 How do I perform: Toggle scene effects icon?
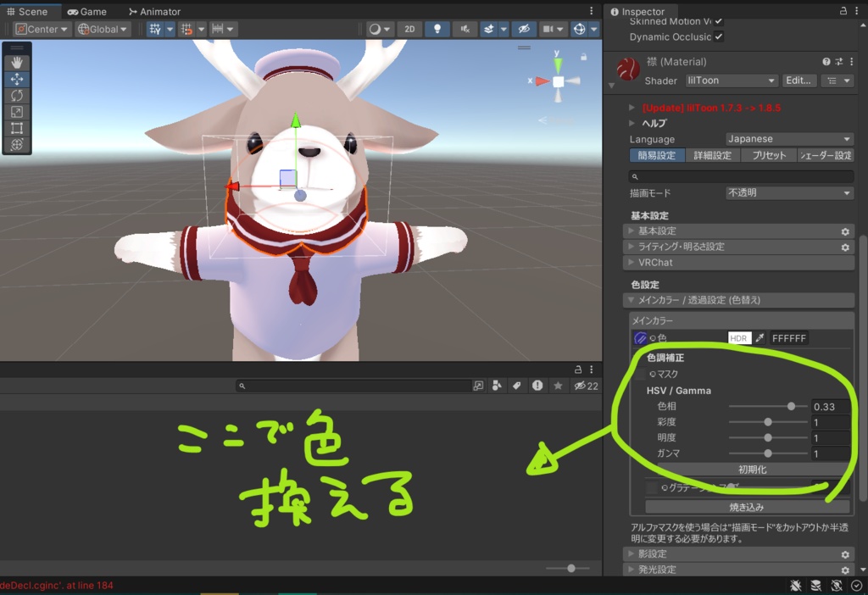pyautogui.click(x=489, y=29)
